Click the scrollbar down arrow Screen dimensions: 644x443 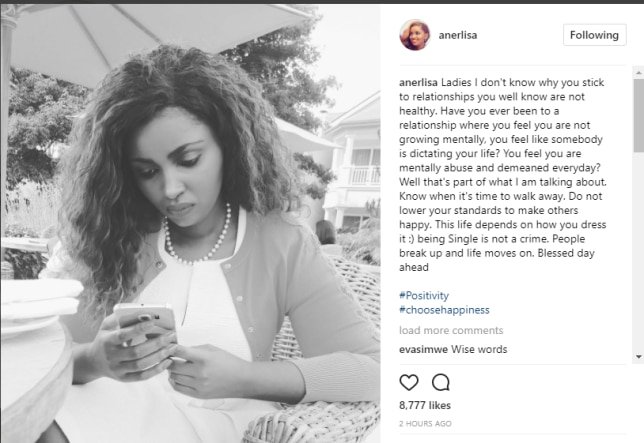click(639, 357)
